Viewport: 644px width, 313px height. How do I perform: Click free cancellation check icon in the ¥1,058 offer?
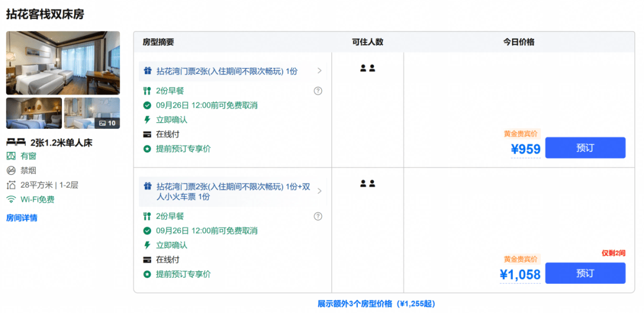[147, 231]
